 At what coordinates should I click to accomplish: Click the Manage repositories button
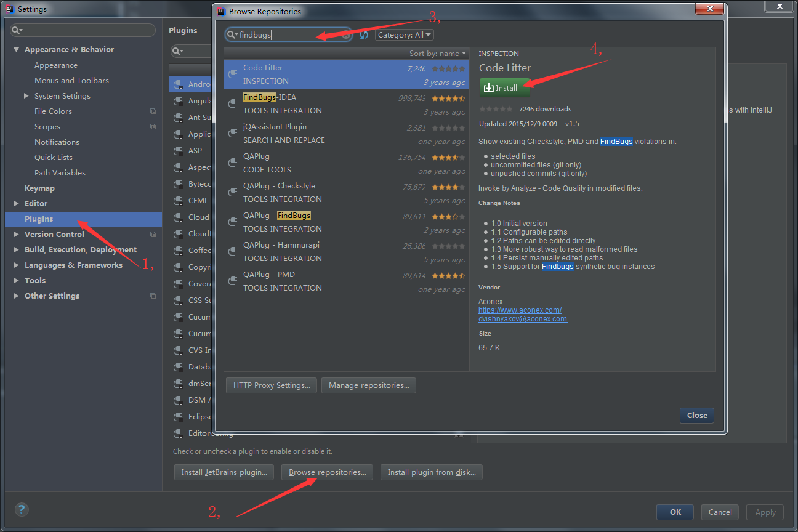[x=369, y=385]
